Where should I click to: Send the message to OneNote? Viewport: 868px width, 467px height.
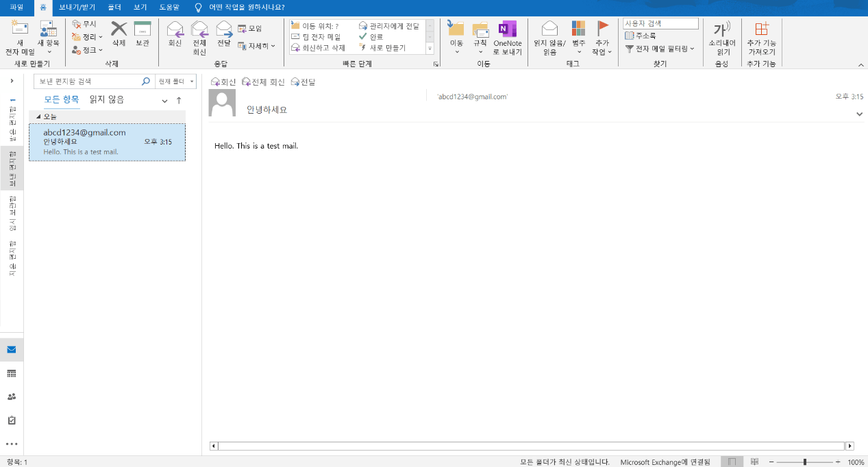click(508, 38)
